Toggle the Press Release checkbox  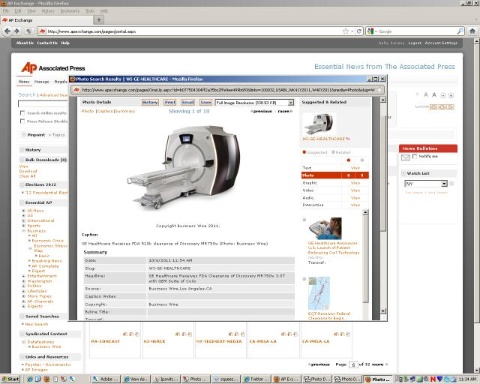coord(22,121)
